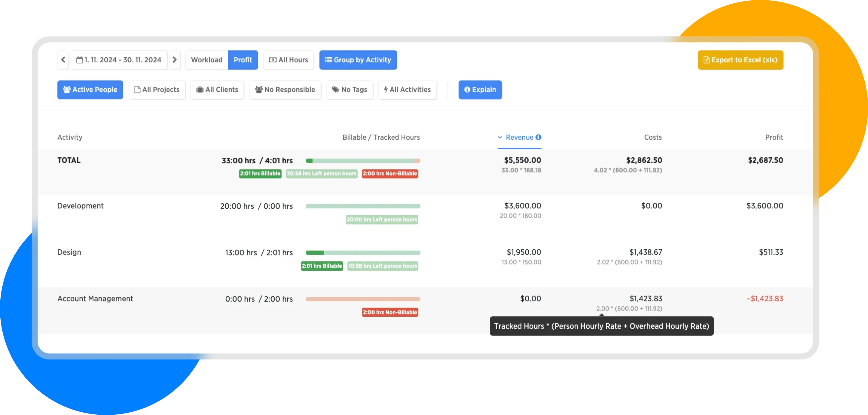This screenshot has height=415, width=868.
Task: Click the No Responsible filter button
Action: pos(285,90)
